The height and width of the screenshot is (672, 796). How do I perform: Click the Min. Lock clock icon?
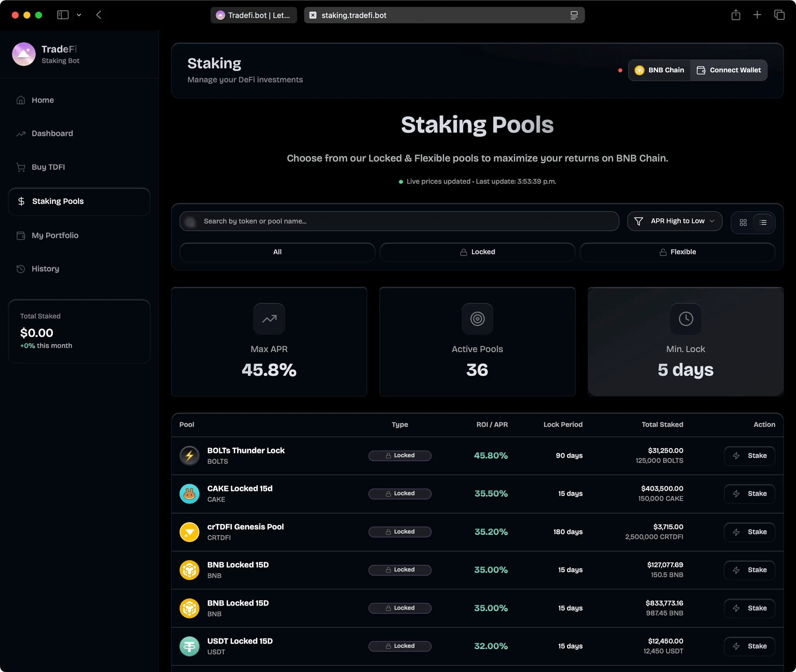pos(686,319)
